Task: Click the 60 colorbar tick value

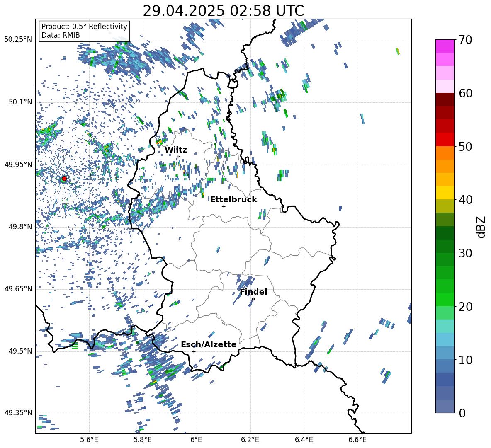Action: click(x=465, y=93)
